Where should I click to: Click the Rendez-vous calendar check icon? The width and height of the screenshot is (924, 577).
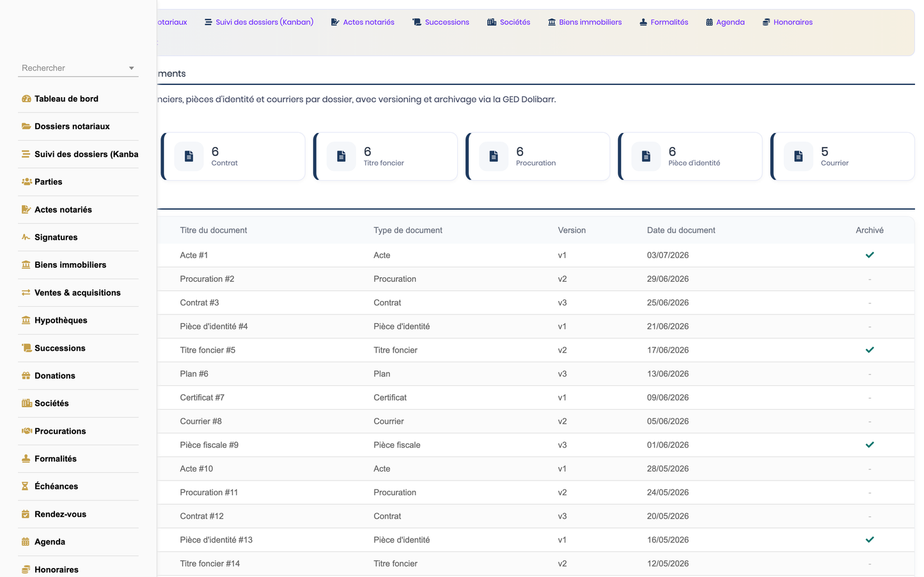coord(26,514)
